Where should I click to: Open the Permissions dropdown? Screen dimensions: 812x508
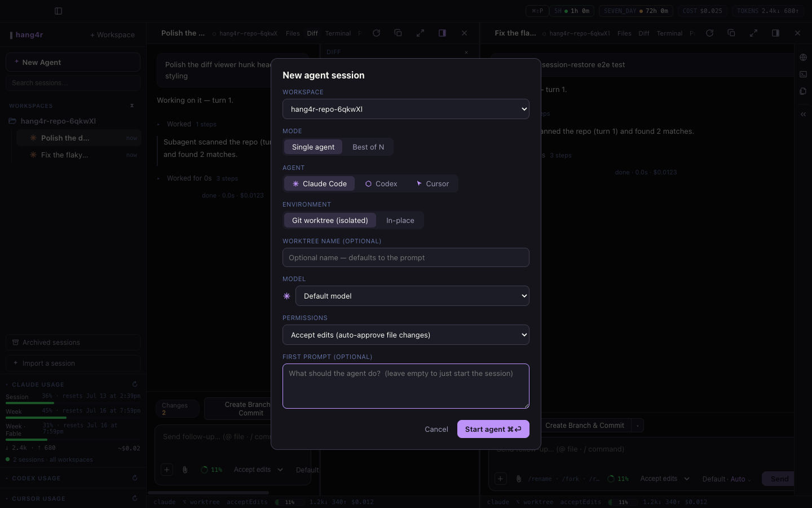pyautogui.click(x=406, y=335)
